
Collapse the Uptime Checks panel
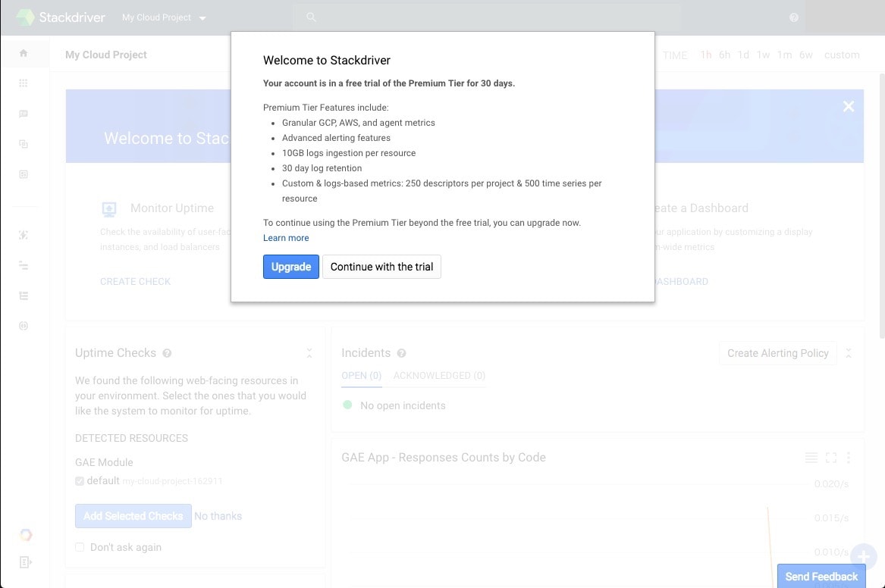[309, 353]
